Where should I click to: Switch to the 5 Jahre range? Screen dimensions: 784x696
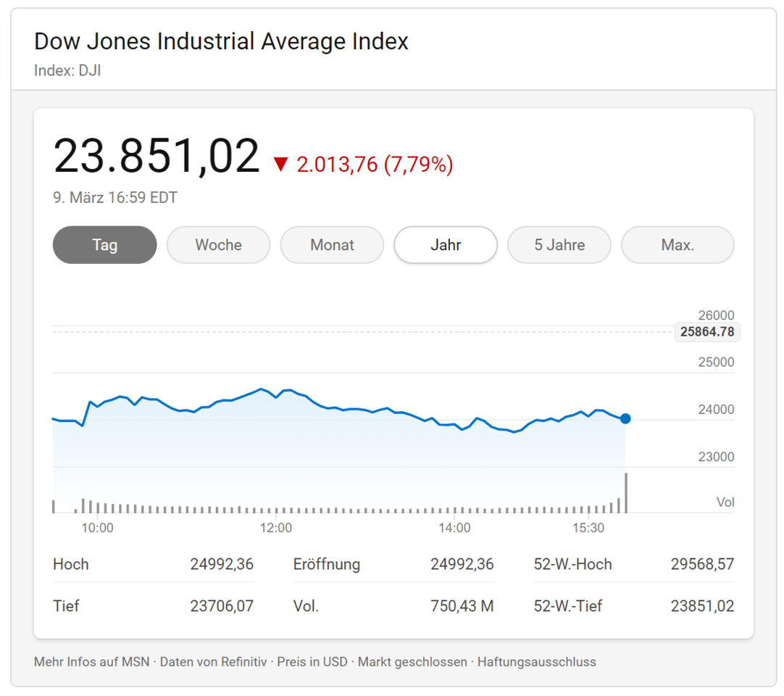point(559,245)
